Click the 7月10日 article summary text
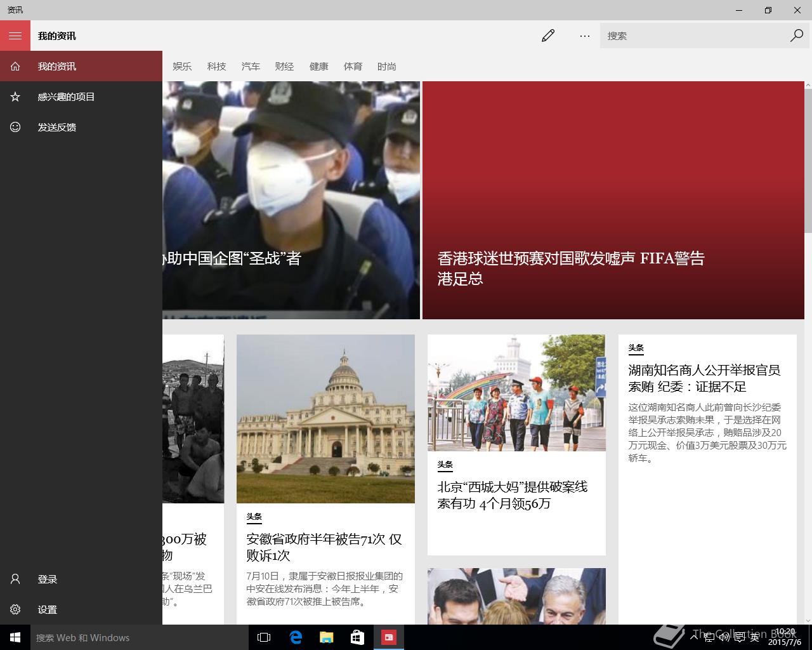The height and width of the screenshot is (650, 812). [325, 588]
